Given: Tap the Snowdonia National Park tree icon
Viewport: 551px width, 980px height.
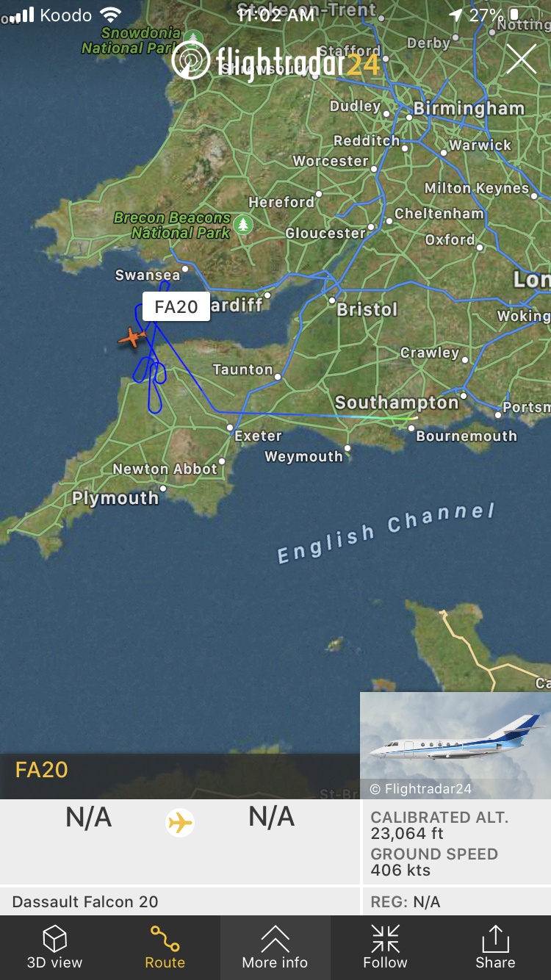Looking at the screenshot, I should point(193,39).
